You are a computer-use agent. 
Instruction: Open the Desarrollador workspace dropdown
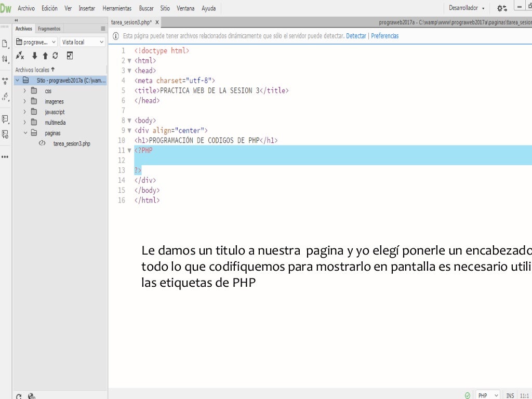point(467,8)
